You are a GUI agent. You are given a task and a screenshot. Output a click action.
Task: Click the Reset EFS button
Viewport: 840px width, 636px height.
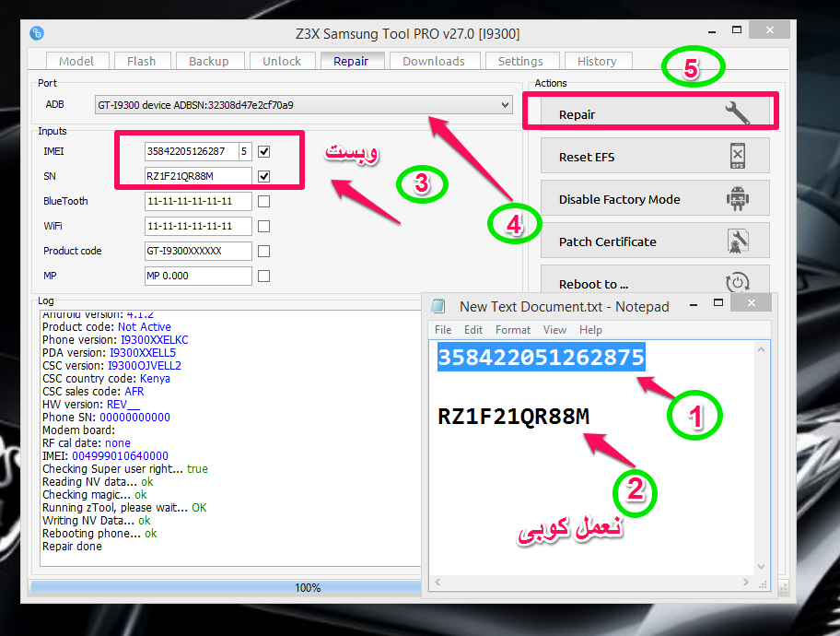point(655,156)
